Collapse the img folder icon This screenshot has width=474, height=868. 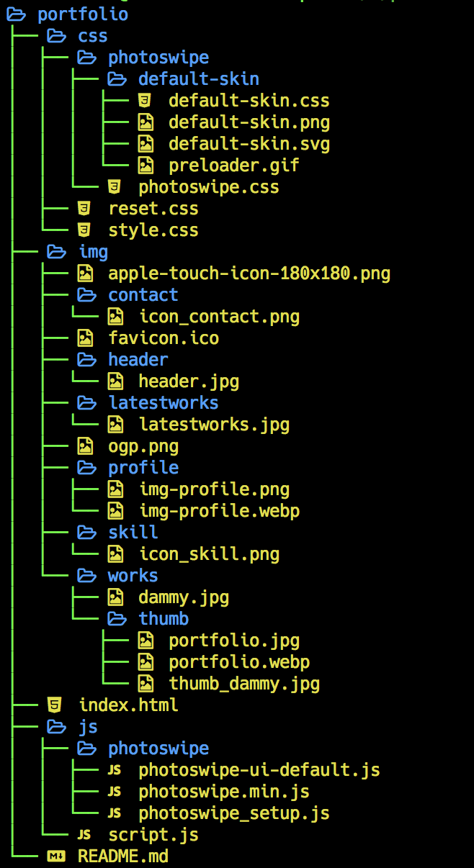56,252
